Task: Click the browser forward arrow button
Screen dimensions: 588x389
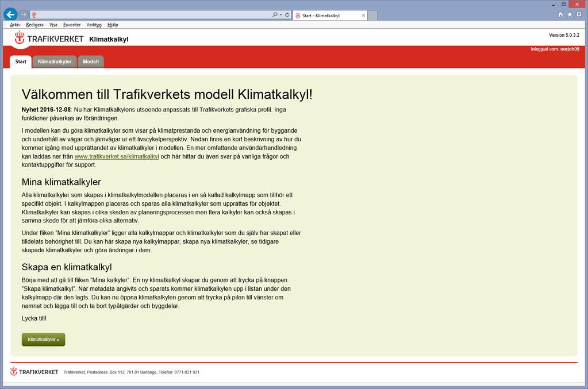Action: [24, 14]
